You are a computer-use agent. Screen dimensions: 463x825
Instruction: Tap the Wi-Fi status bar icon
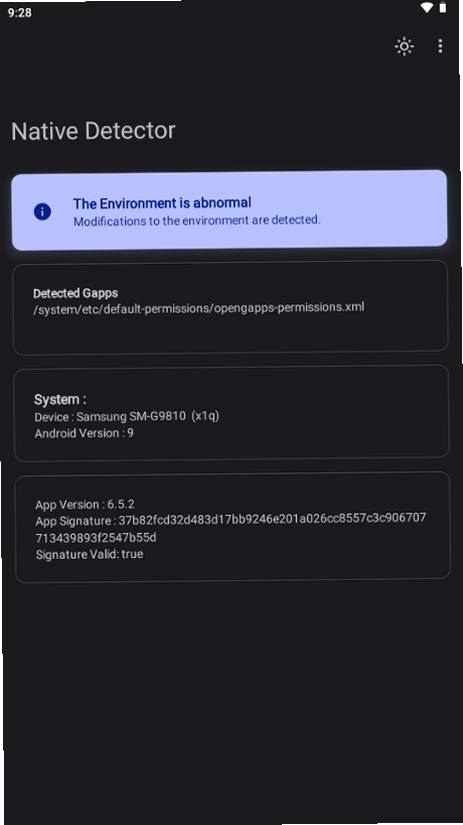[x=427, y=7]
